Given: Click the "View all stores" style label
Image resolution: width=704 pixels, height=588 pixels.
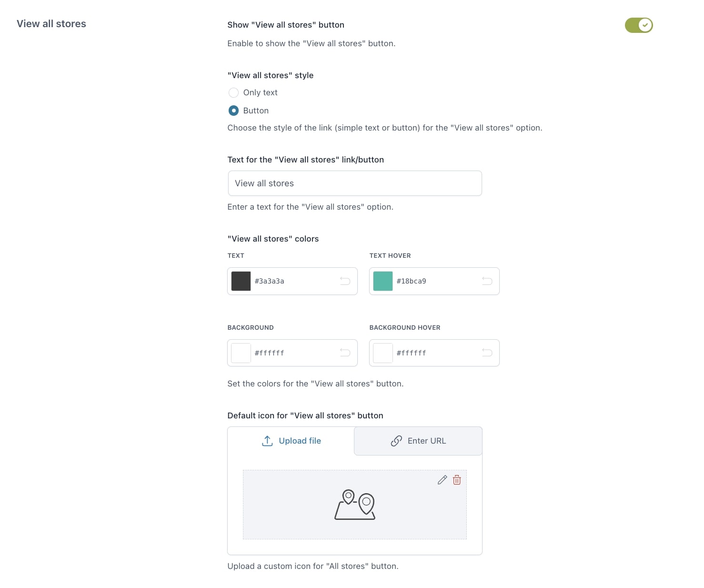Looking at the screenshot, I should pos(271,75).
